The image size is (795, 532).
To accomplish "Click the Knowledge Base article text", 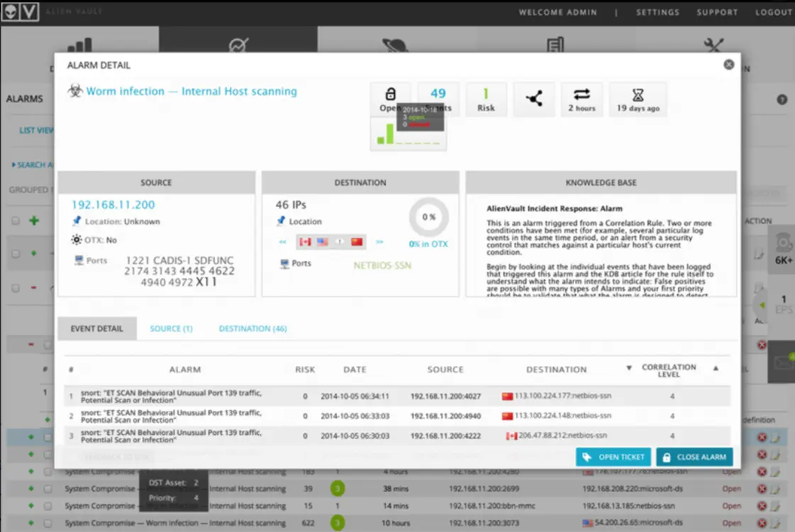I will [x=601, y=251].
